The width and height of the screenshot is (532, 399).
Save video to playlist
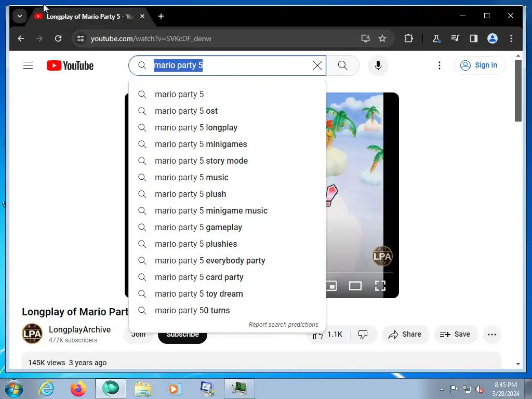455,335
